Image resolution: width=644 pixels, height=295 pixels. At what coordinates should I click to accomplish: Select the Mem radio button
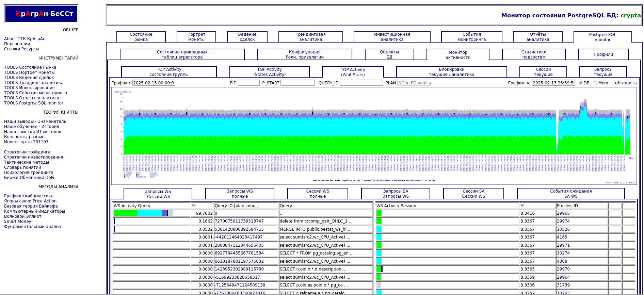(595, 83)
